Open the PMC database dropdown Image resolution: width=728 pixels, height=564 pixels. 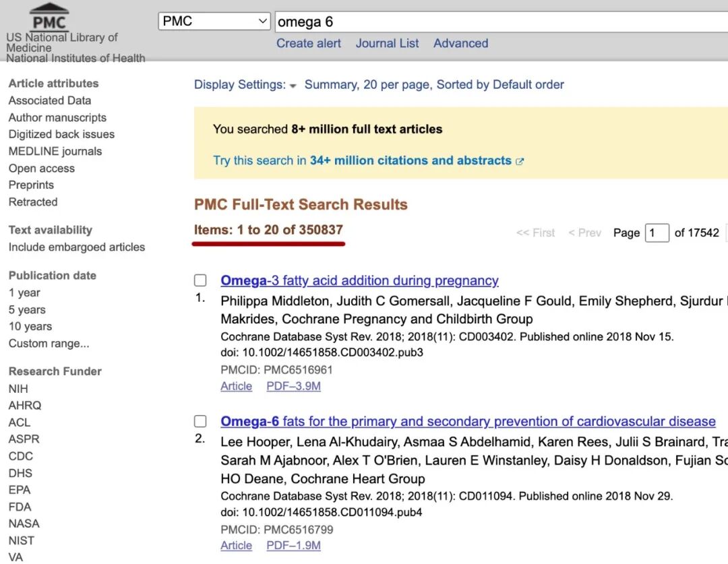(214, 22)
